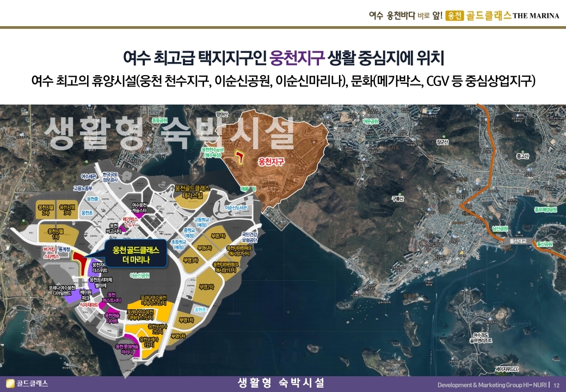Screen dimensions: 566x392
Task: Click the 국민건강보험공단 label
Action: tap(249, 238)
